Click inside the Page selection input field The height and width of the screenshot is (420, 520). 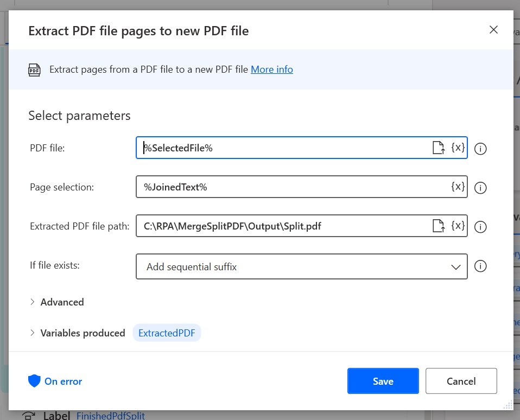(x=271, y=187)
